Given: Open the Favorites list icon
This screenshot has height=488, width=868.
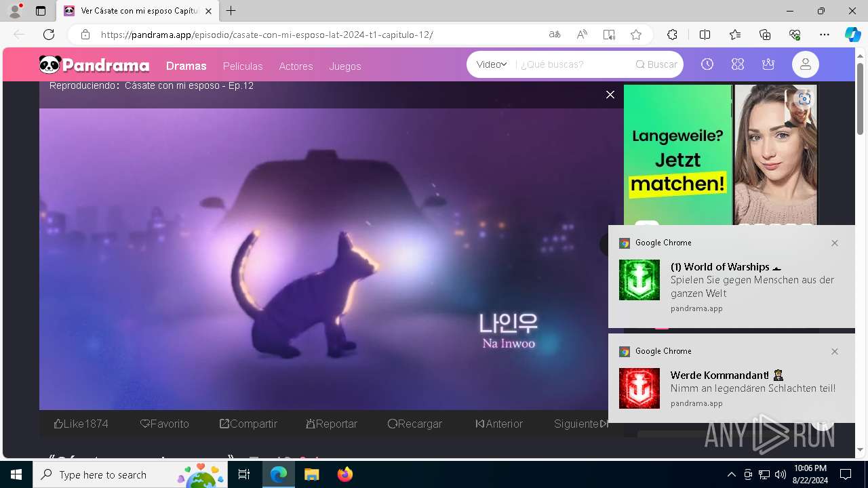Looking at the screenshot, I should click(735, 35).
